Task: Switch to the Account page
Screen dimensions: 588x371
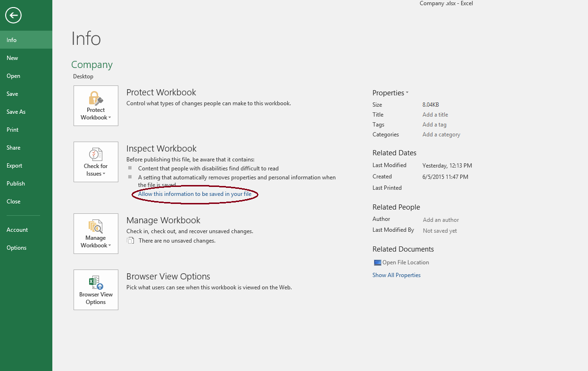Action: click(x=17, y=229)
